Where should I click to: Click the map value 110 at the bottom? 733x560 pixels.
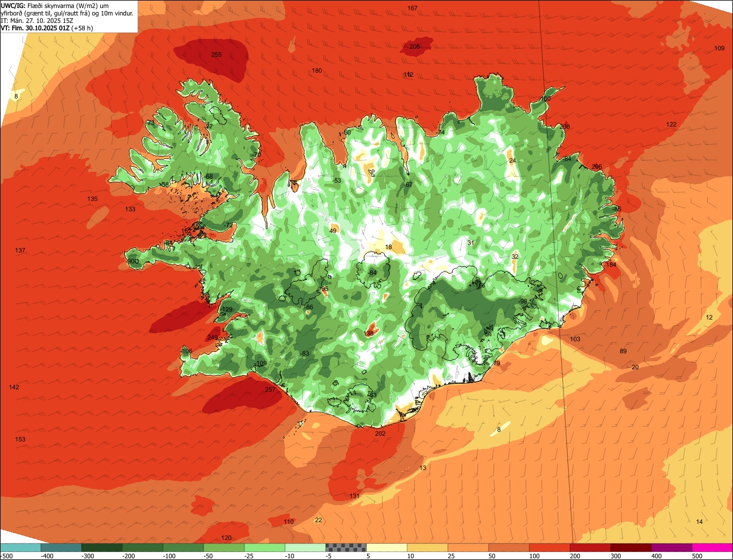(289, 522)
